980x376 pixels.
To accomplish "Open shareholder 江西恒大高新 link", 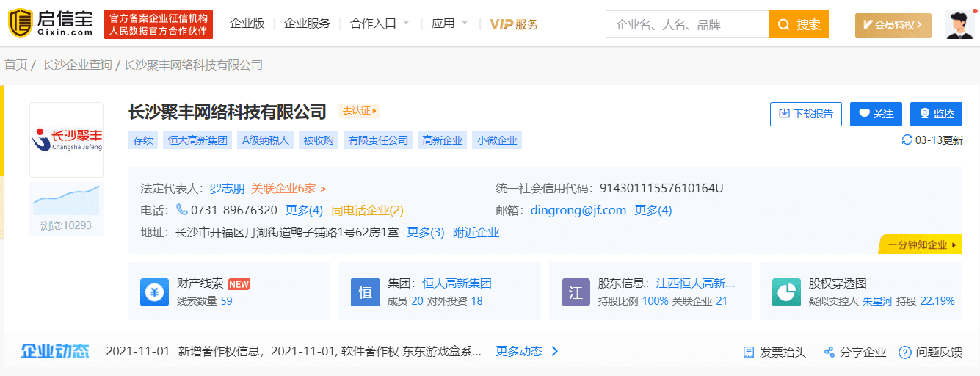I will click(695, 283).
